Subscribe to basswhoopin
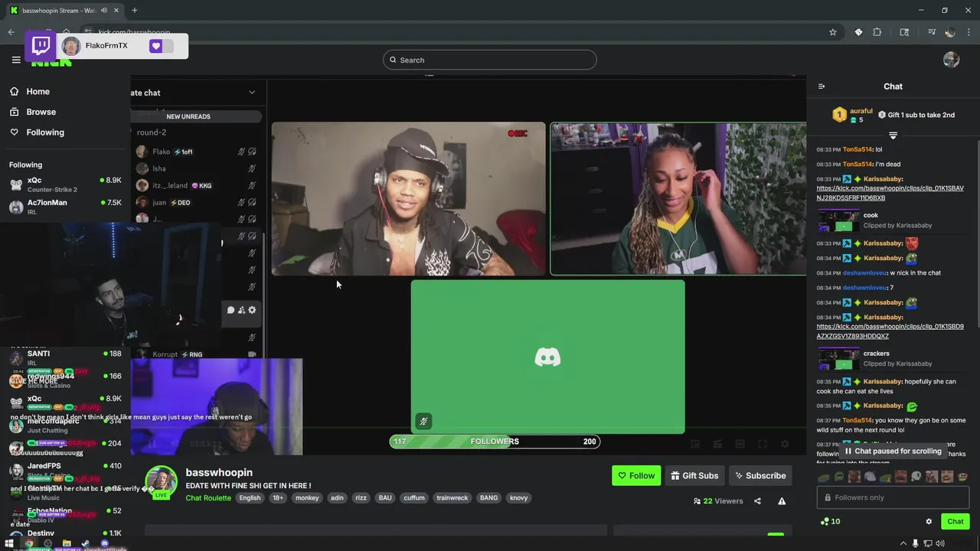The width and height of the screenshot is (980, 551). [x=760, y=475]
